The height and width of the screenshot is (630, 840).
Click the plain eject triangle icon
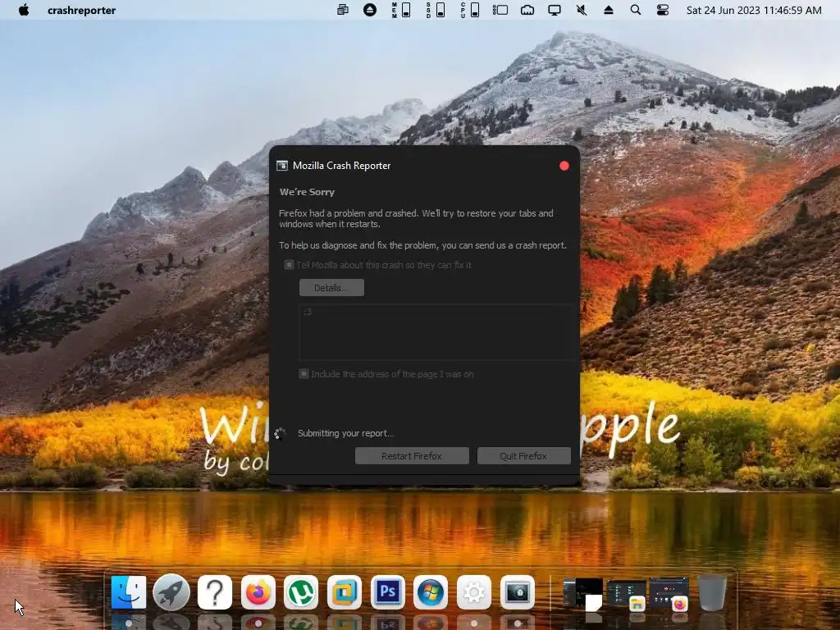click(609, 10)
